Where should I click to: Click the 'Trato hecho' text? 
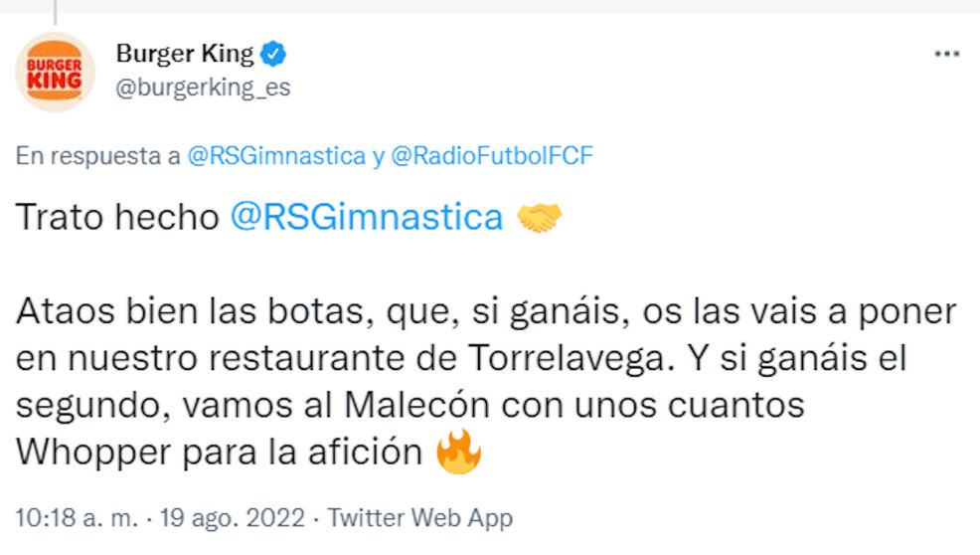tap(116, 218)
